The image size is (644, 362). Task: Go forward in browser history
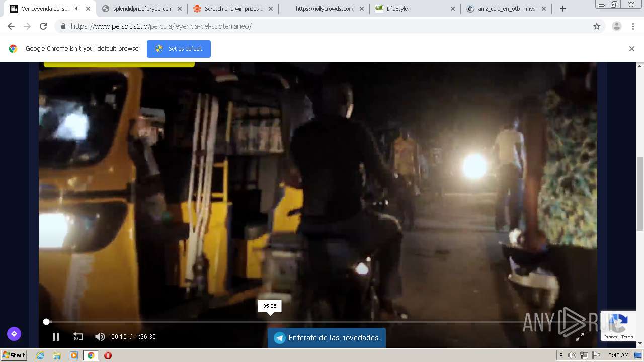coord(27,26)
